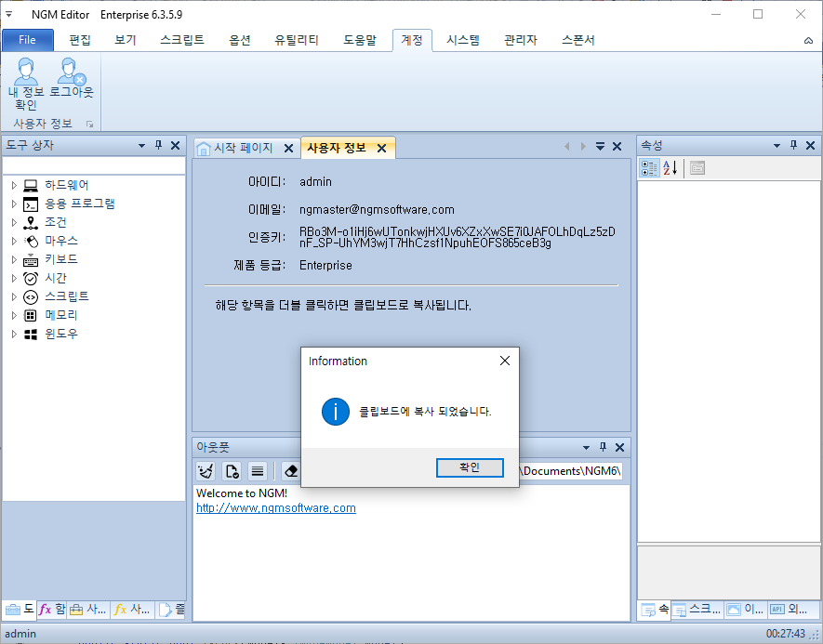The height and width of the screenshot is (644, 823).
Task: Open the ngmsoftware.com link in output
Action: click(x=276, y=508)
